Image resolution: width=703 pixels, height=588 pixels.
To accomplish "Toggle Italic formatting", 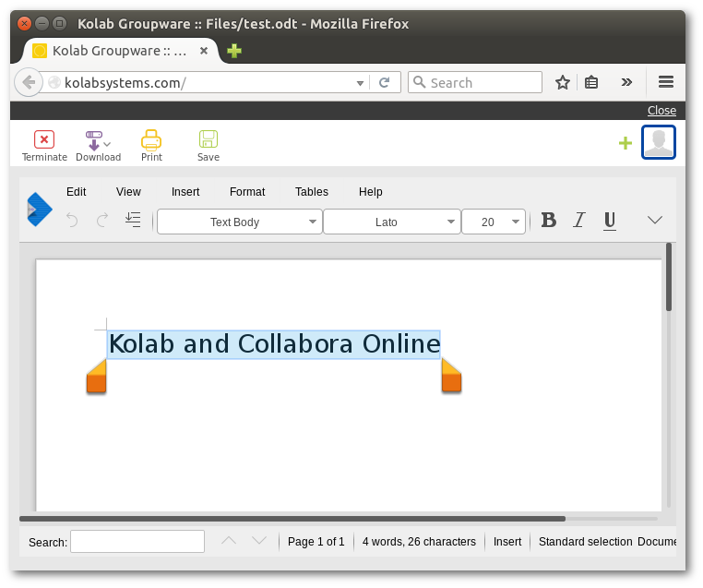I will click(578, 220).
